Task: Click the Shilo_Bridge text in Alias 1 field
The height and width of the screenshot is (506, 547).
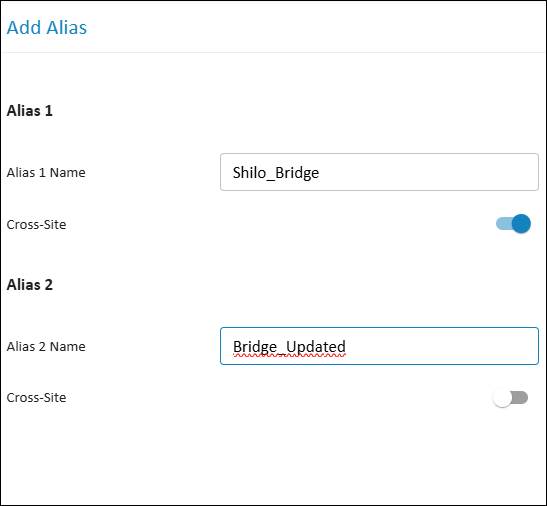Action: pyautogui.click(x=276, y=173)
